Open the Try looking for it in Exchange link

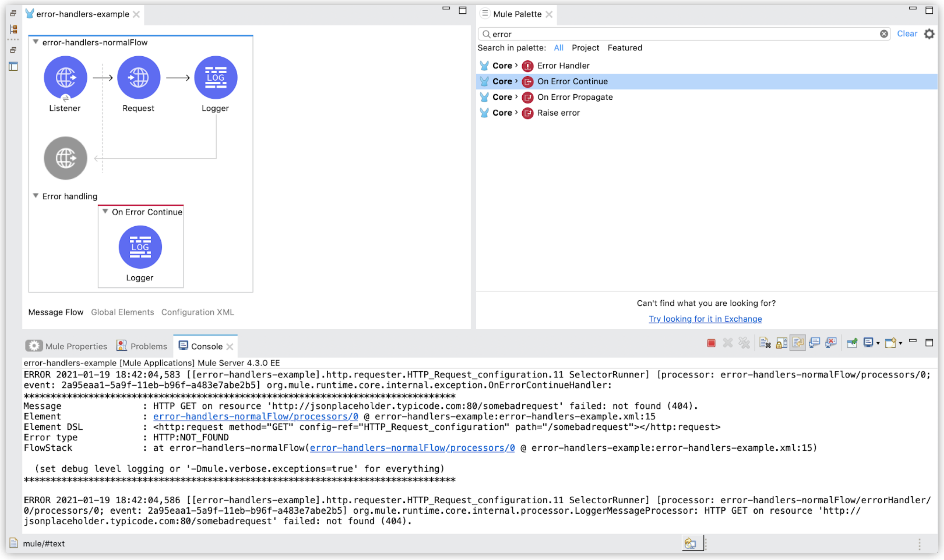point(705,319)
